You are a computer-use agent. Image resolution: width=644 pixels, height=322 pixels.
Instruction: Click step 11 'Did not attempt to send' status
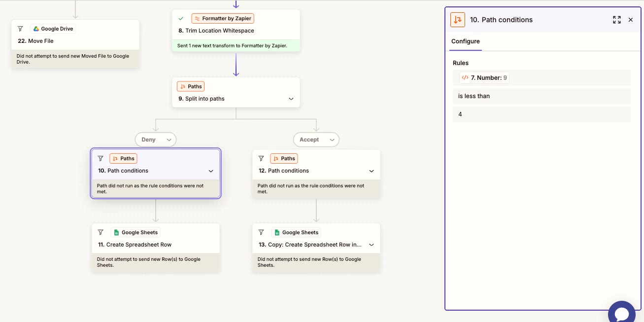click(x=149, y=262)
